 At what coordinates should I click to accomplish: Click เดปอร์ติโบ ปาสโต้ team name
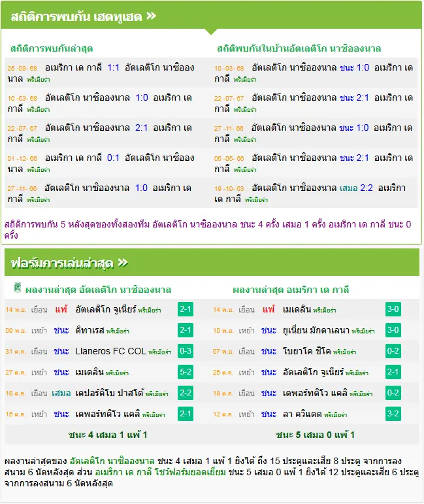pos(109,393)
